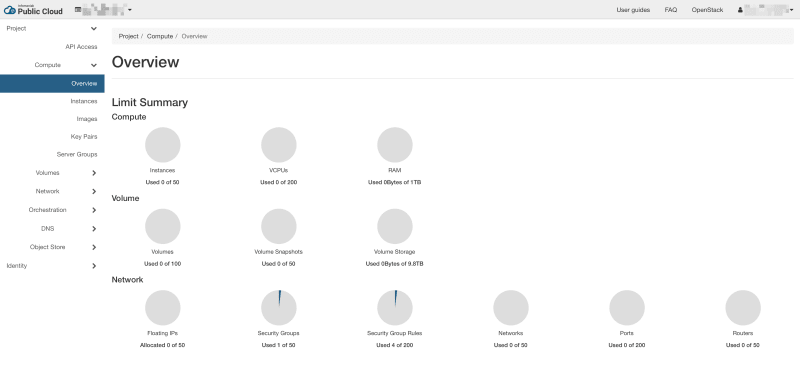Click the Ports usage pie chart
Screen dimensions: 800x366
coord(627,308)
